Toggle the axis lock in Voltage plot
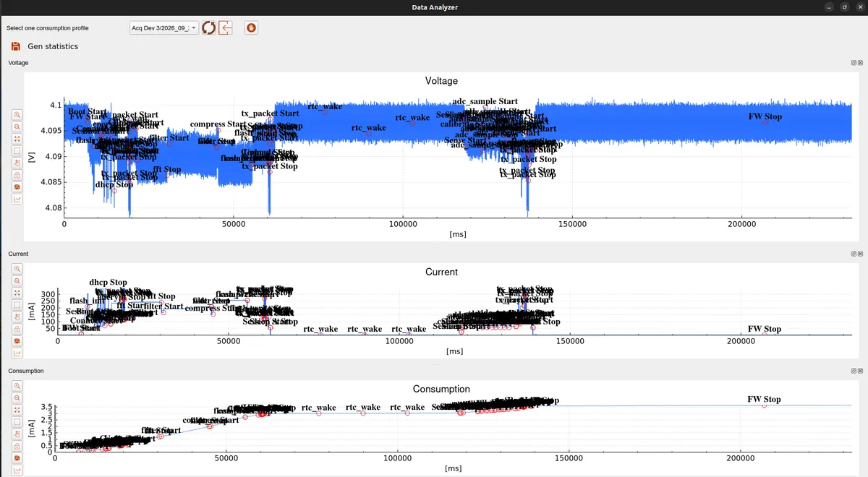The width and height of the screenshot is (868, 477). (x=17, y=175)
